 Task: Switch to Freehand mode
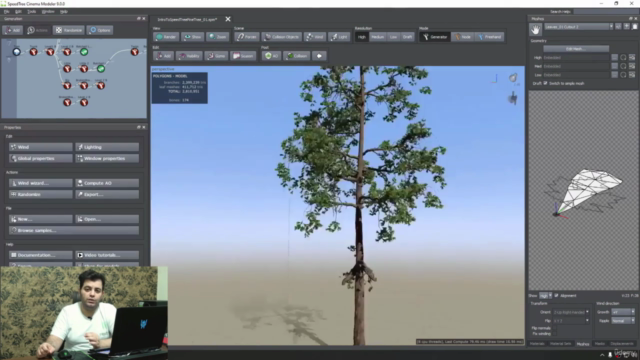tap(489, 37)
